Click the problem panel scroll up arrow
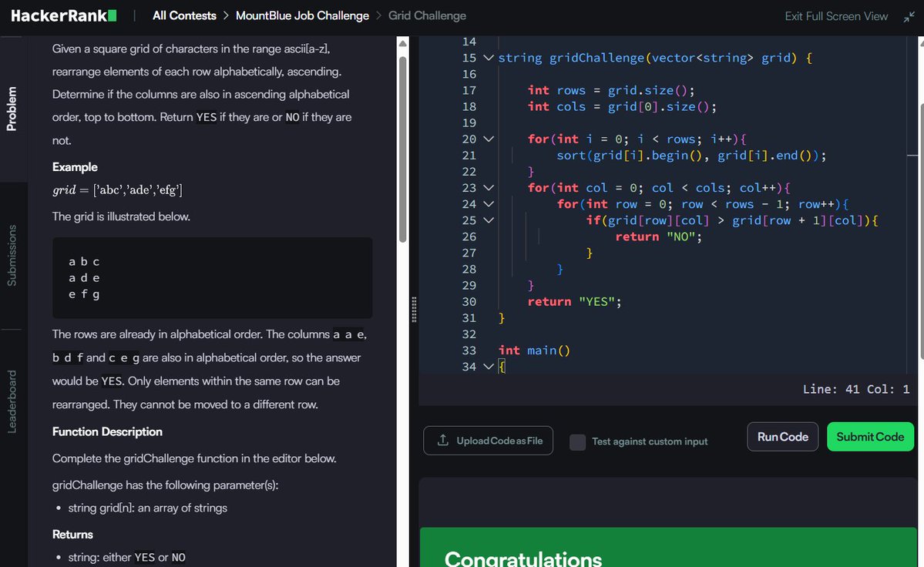The height and width of the screenshot is (567, 924). [403, 44]
